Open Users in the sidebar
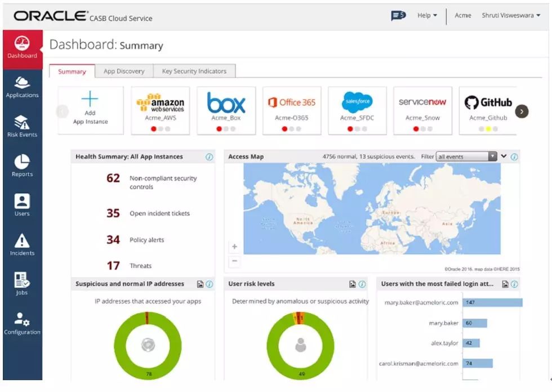The image size is (552, 392). 22,206
